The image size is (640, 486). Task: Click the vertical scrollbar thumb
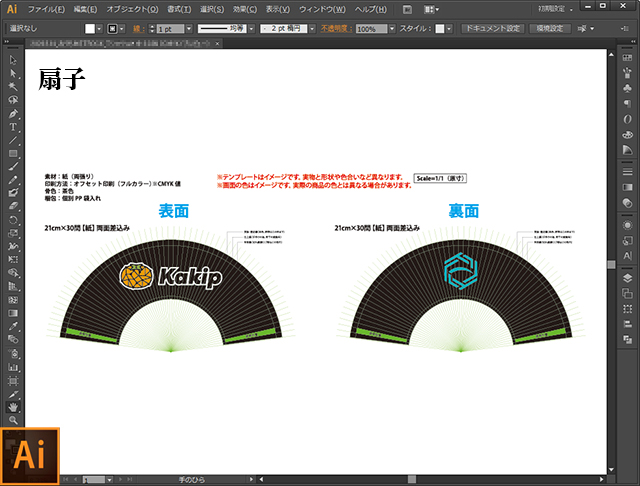pos(611,264)
